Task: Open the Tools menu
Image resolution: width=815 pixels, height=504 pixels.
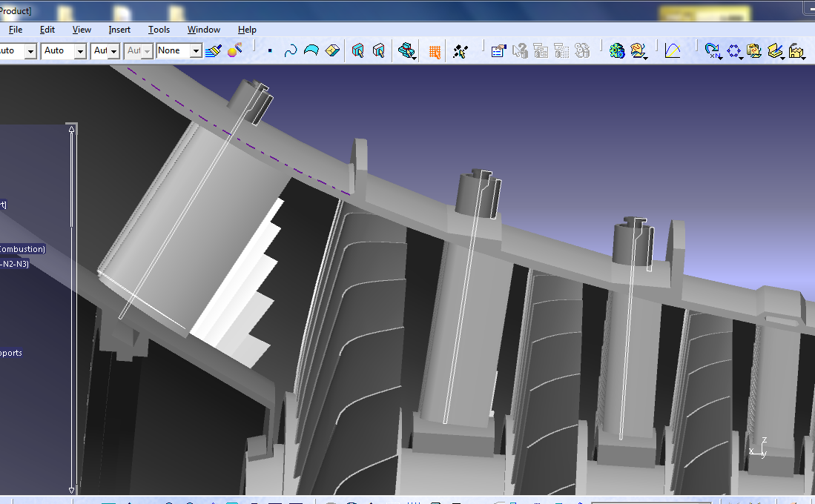Action: pos(159,30)
